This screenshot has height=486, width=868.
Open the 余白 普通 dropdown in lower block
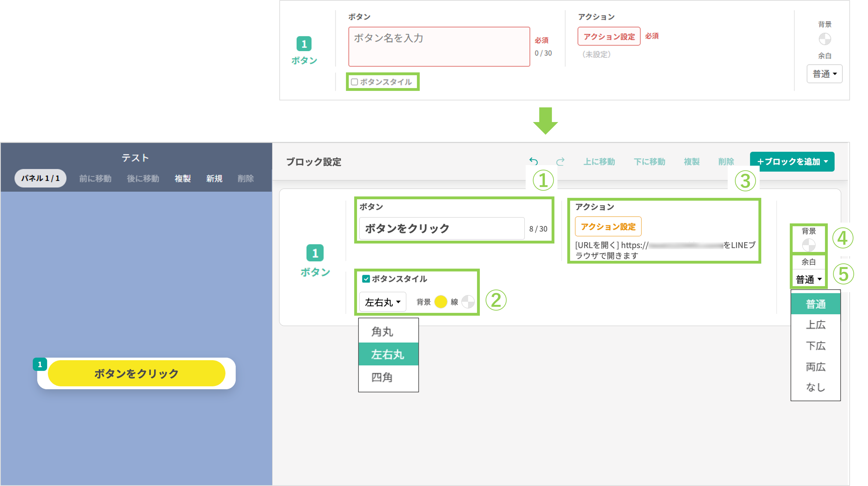[x=808, y=279]
